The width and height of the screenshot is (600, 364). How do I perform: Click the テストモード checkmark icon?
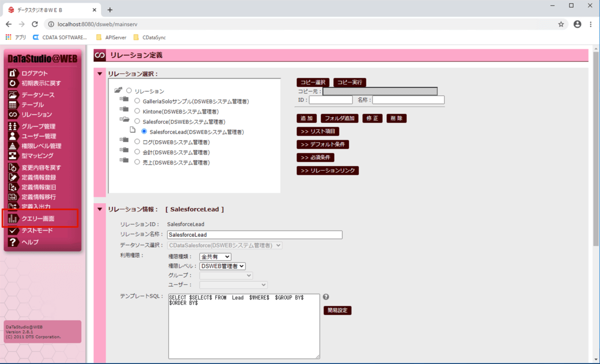[13, 231]
